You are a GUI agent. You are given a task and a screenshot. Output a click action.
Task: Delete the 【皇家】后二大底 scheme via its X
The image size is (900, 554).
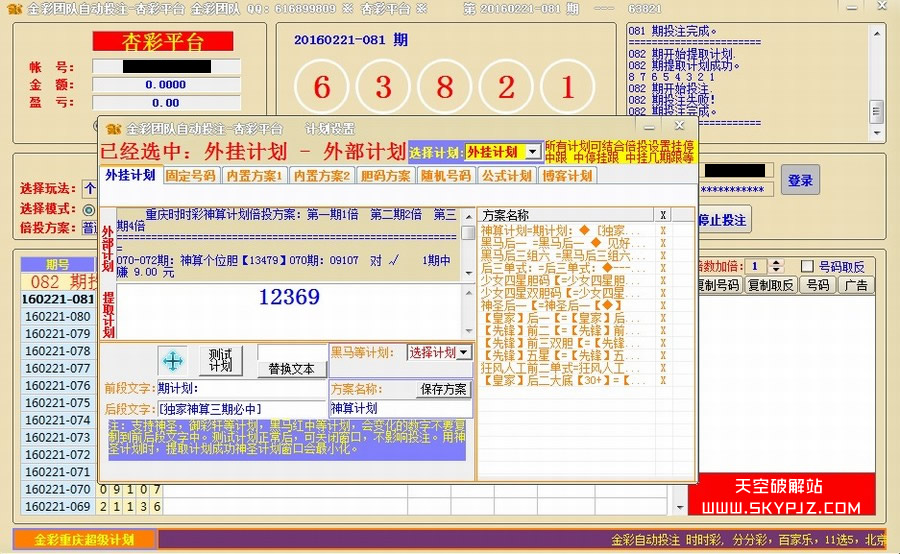click(663, 380)
